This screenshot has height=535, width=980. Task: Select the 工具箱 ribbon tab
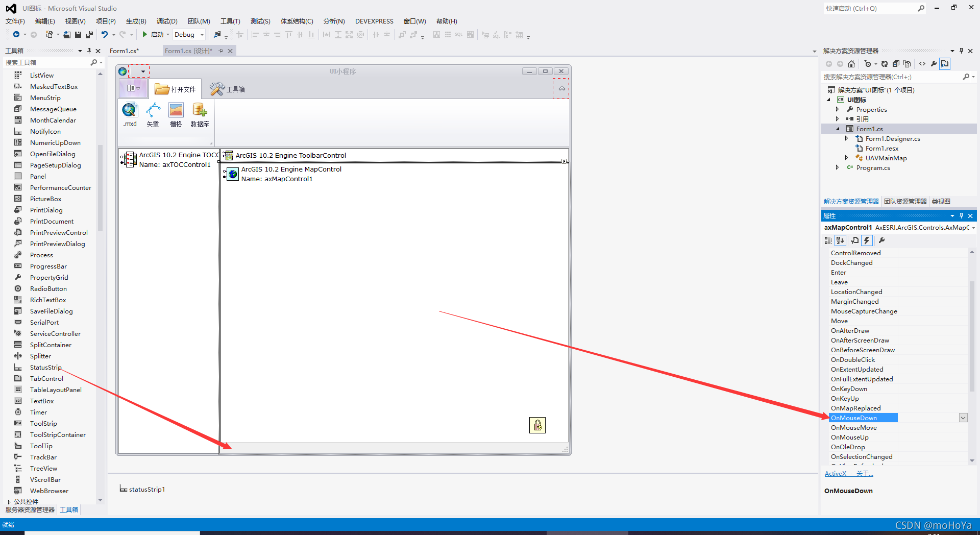pos(228,89)
